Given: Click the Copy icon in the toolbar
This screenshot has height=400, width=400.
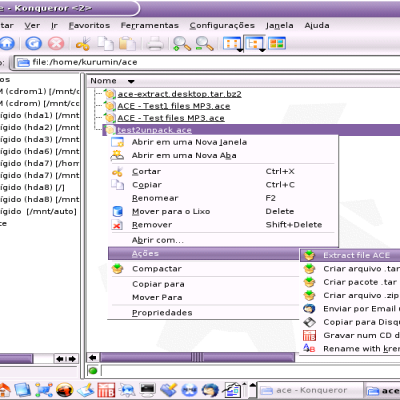Looking at the screenshot, I should click(105, 44).
